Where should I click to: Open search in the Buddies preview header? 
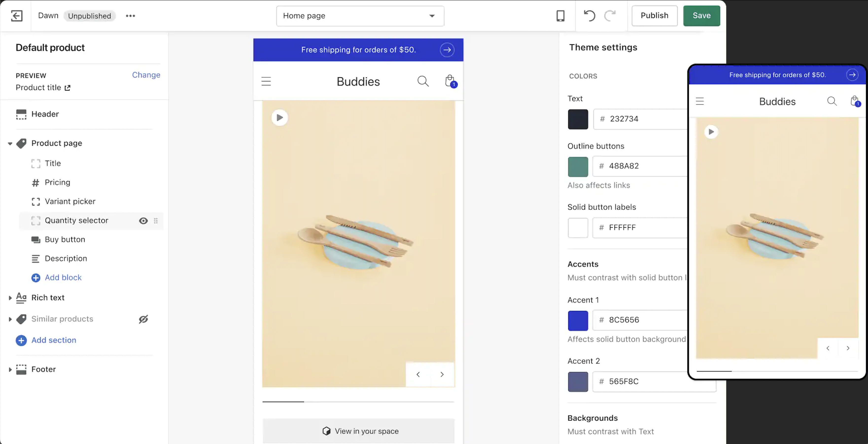pyautogui.click(x=423, y=81)
